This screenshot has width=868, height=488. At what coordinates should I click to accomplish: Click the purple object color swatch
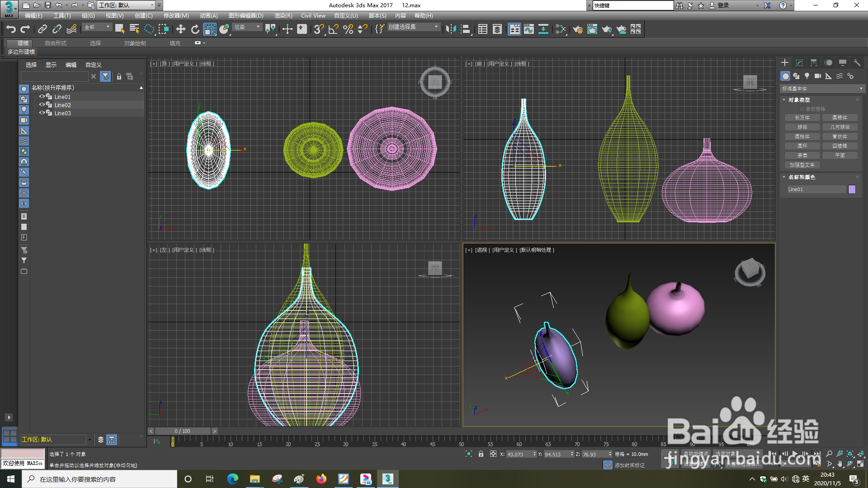pos(852,189)
